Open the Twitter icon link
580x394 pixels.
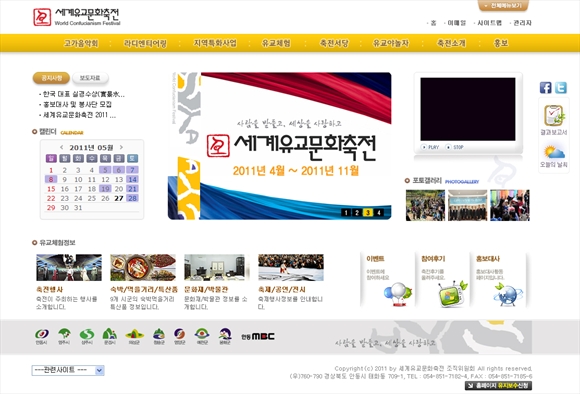[561, 88]
